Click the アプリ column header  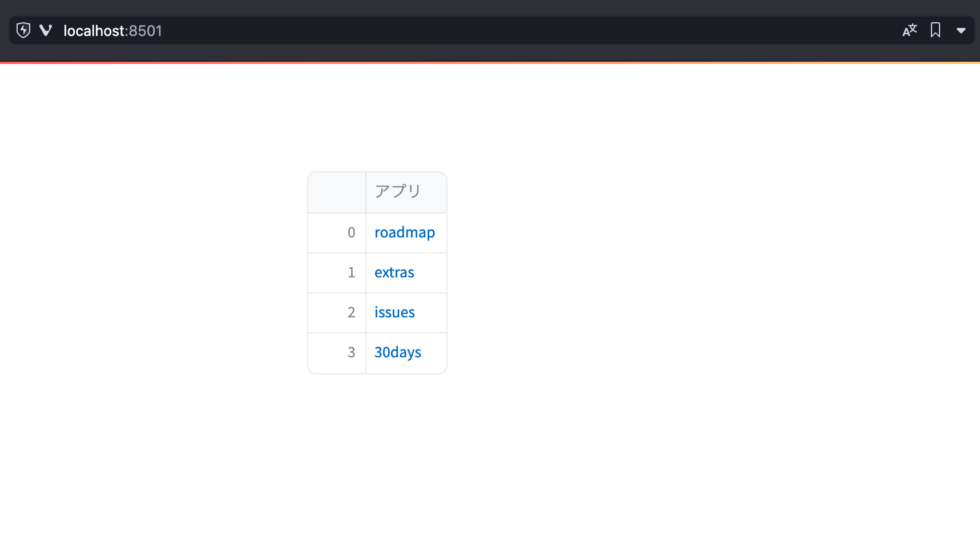pyautogui.click(x=398, y=192)
